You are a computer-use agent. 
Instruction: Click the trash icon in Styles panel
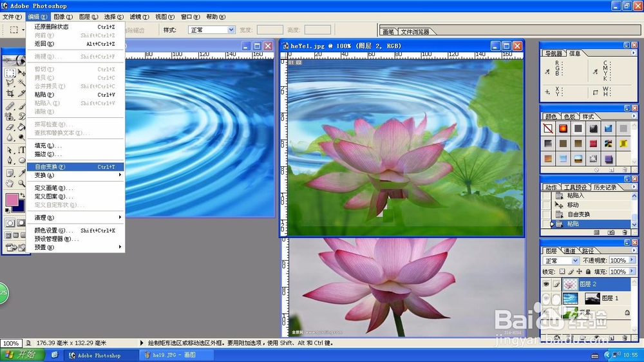(x=624, y=169)
